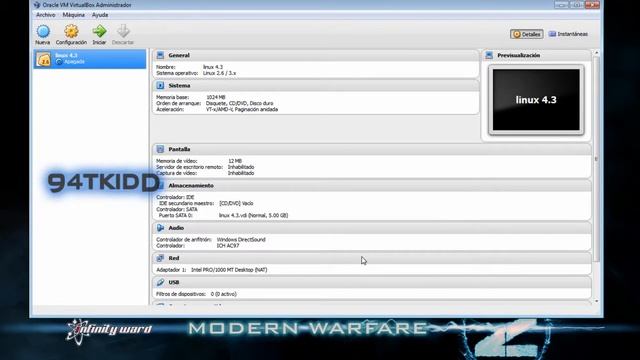Open the Archivo menu
Screen dimensions: 640x360
pyautogui.click(x=46, y=15)
